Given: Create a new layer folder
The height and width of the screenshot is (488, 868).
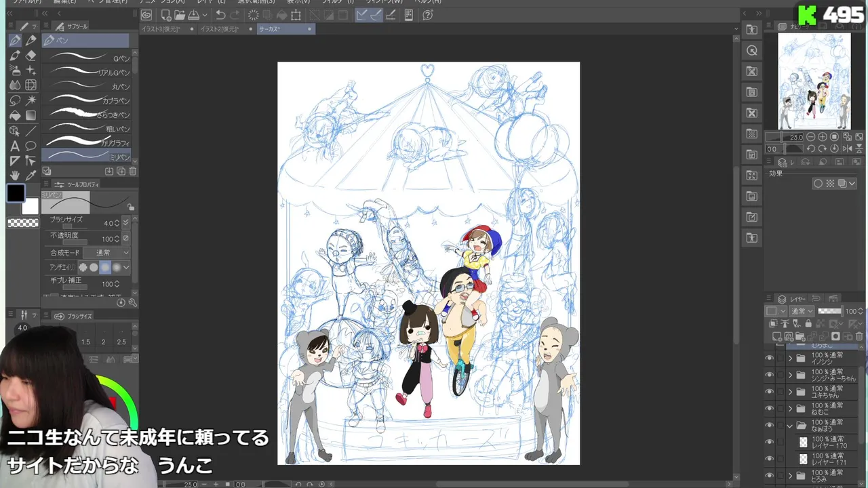Looking at the screenshot, I should (x=801, y=337).
